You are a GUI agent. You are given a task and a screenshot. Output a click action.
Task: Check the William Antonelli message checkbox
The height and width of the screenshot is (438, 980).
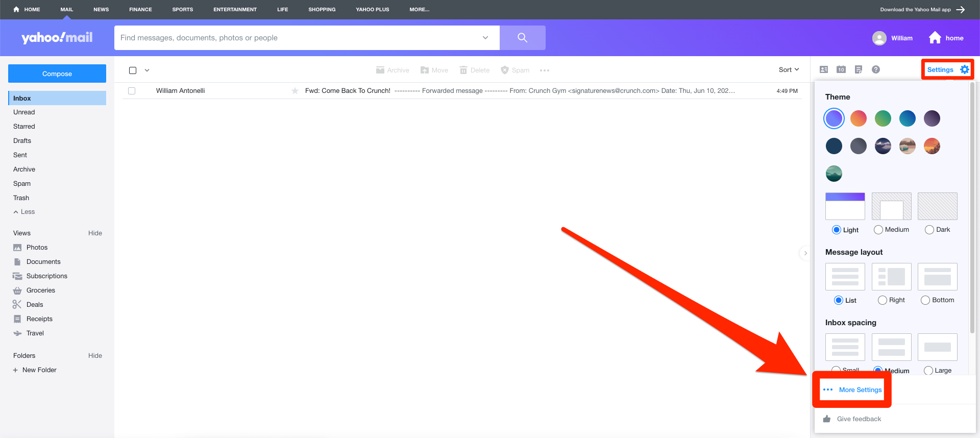tap(132, 91)
